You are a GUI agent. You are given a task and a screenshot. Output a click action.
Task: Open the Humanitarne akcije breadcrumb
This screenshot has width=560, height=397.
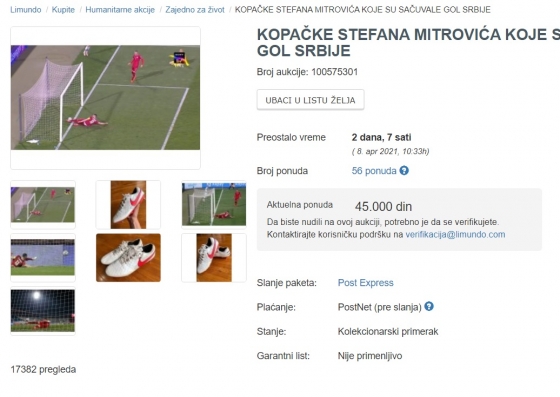[120, 10]
